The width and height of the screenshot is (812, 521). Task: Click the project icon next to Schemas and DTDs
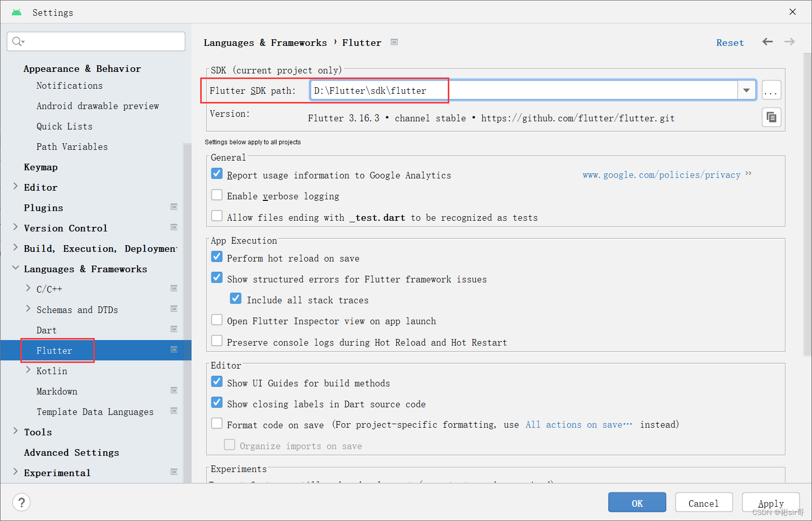click(174, 309)
